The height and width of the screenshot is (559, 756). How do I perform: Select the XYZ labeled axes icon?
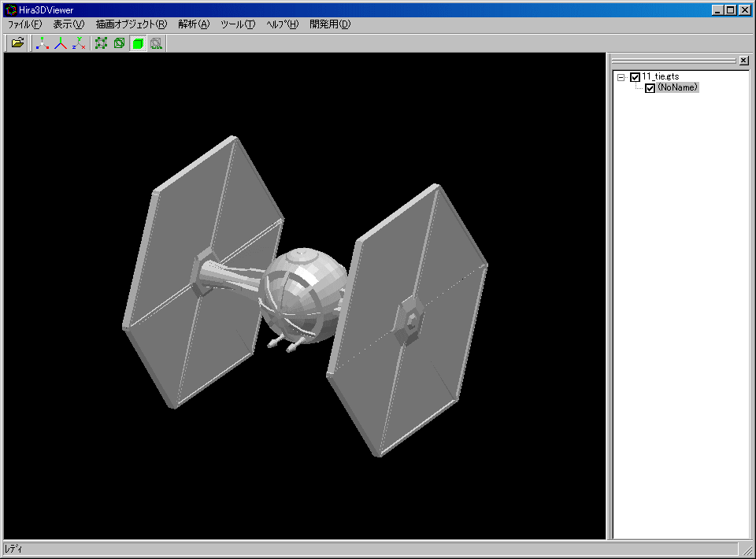click(x=79, y=43)
